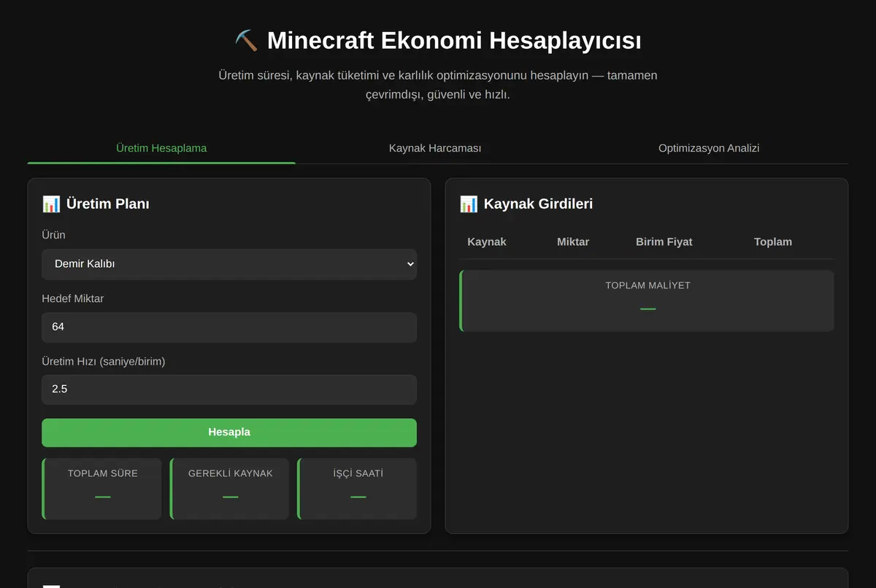The image size is (876, 588).
Task: Click the Minecraft Ekonomi Hesaplayıcısı title
Action: tap(454, 40)
